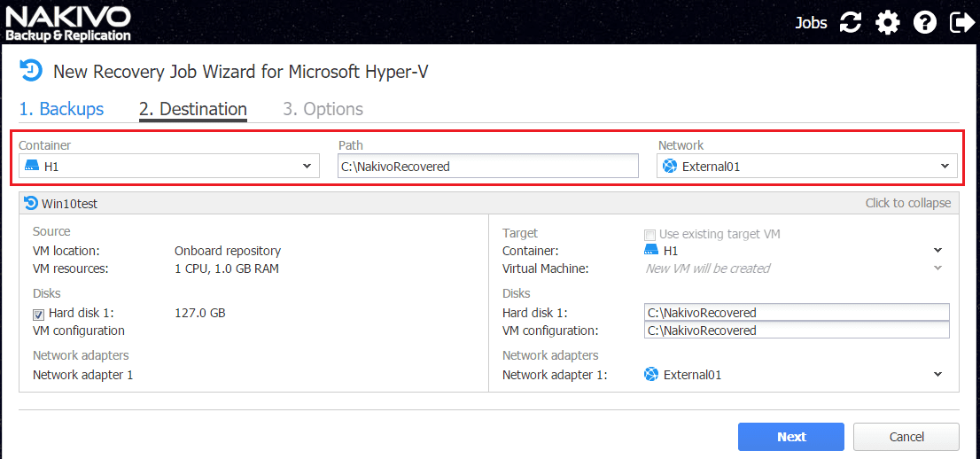980x459 pixels.
Task: Click the refresh arrows icon in header
Action: [851, 23]
